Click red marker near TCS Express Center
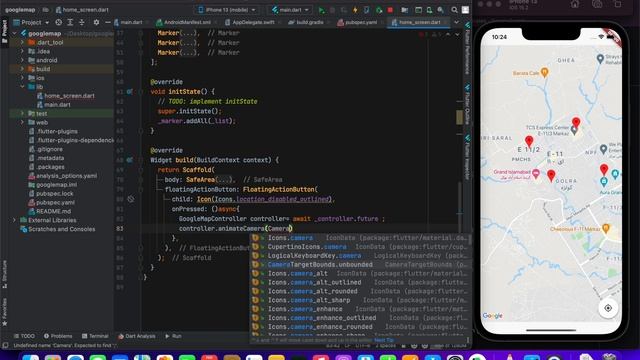The height and width of the screenshot is (360, 640). [x=576, y=122]
